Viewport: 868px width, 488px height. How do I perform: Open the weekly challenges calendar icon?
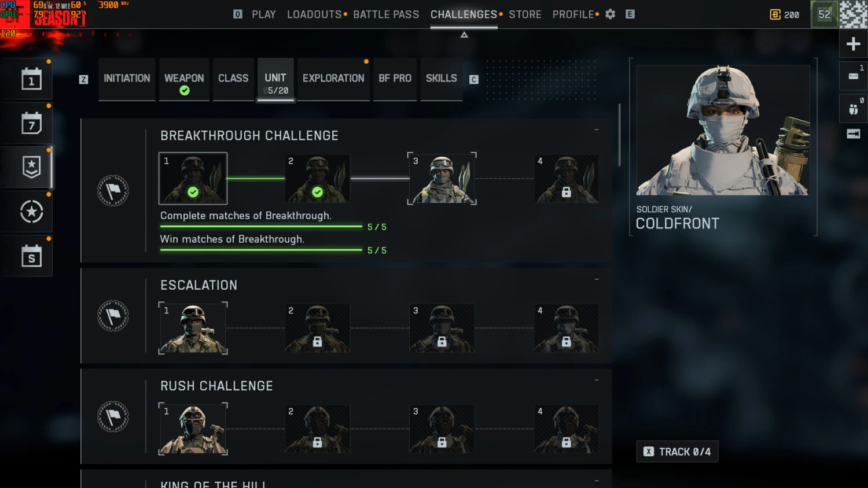pyautogui.click(x=31, y=123)
